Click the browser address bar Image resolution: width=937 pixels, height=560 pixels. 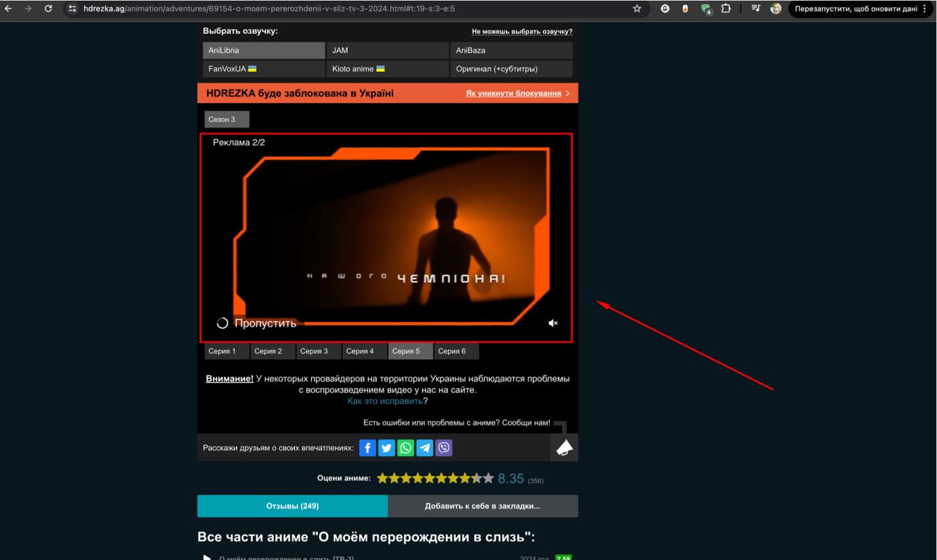pos(293,9)
